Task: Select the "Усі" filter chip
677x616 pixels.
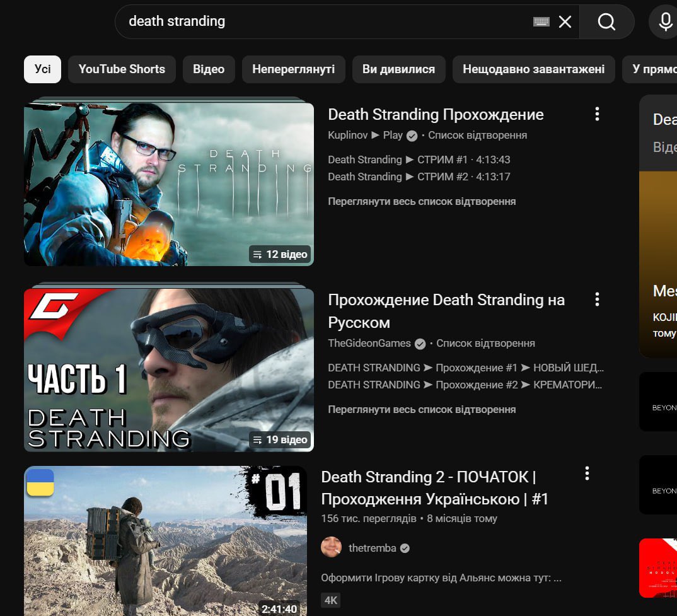Action: [42, 69]
